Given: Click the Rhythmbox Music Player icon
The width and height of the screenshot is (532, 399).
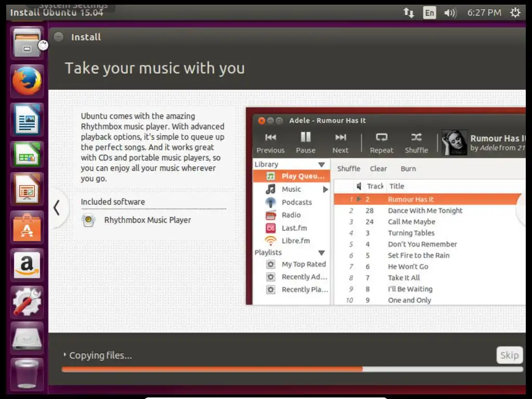Looking at the screenshot, I should tap(88, 220).
